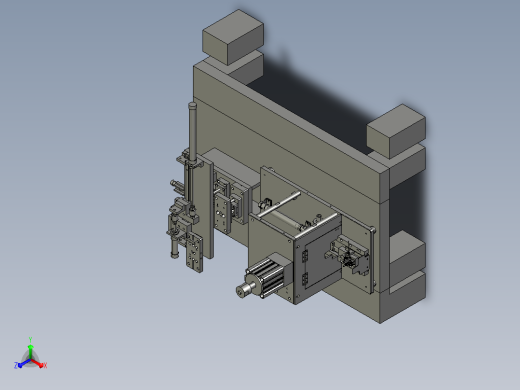Select the hinged door panel on the box
The width and height of the screenshot is (520, 390).
click(322, 257)
